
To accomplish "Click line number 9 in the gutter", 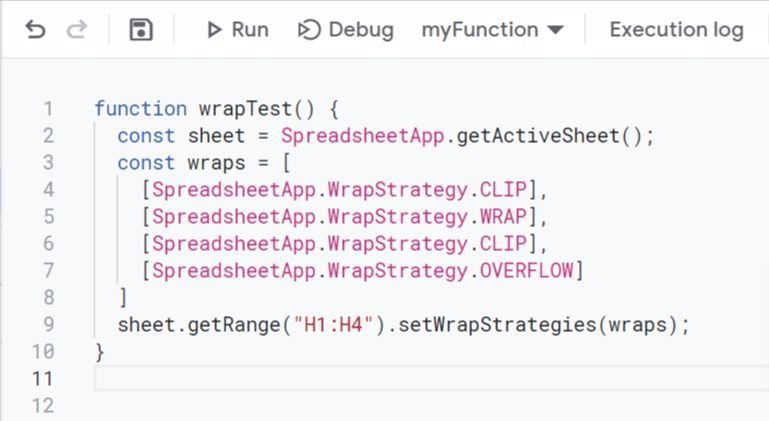I will [x=48, y=325].
